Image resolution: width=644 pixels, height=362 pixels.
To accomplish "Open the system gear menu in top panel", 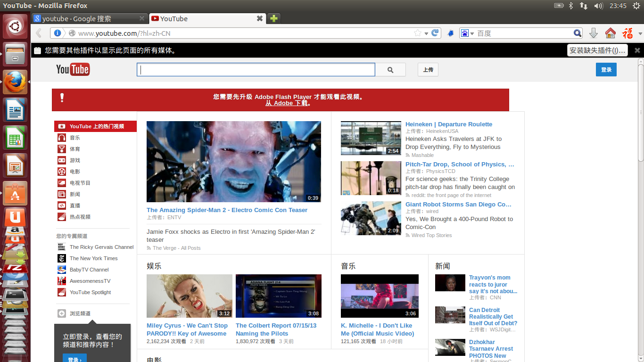I will [636, 6].
